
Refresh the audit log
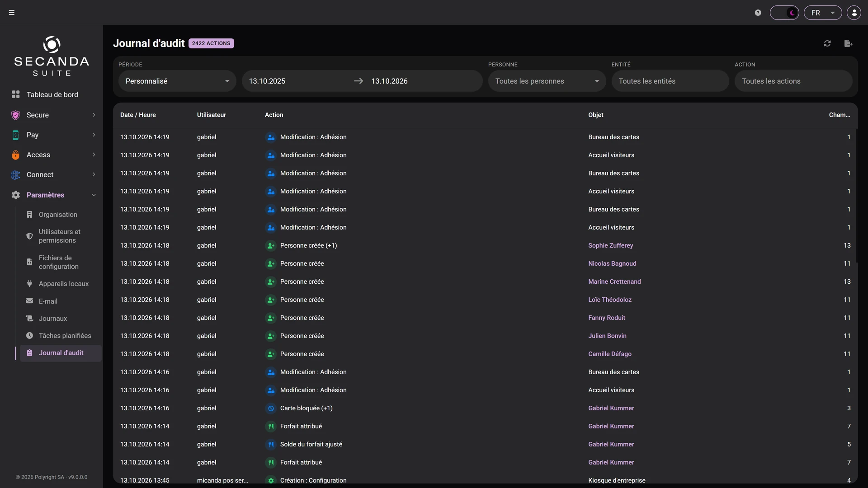pos(827,43)
